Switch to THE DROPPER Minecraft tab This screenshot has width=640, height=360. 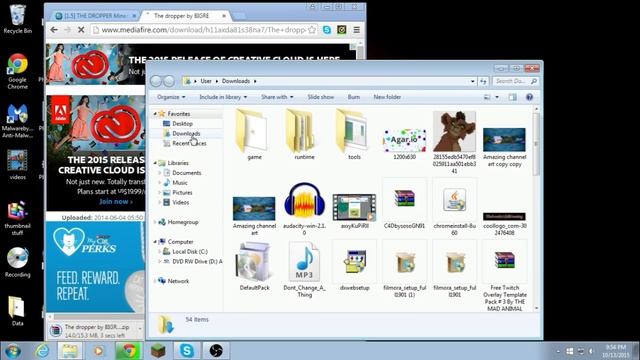click(x=95, y=16)
